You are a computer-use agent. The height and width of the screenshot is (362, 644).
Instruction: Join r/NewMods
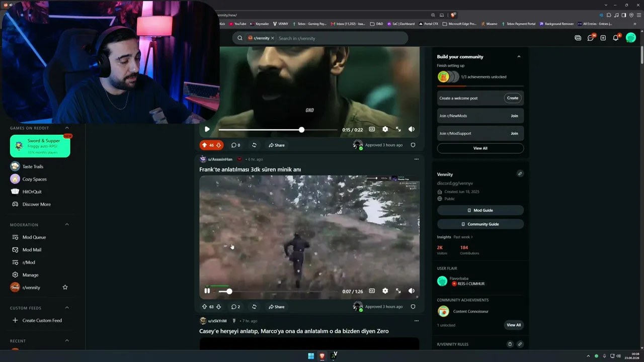click(x=514, y=116)
